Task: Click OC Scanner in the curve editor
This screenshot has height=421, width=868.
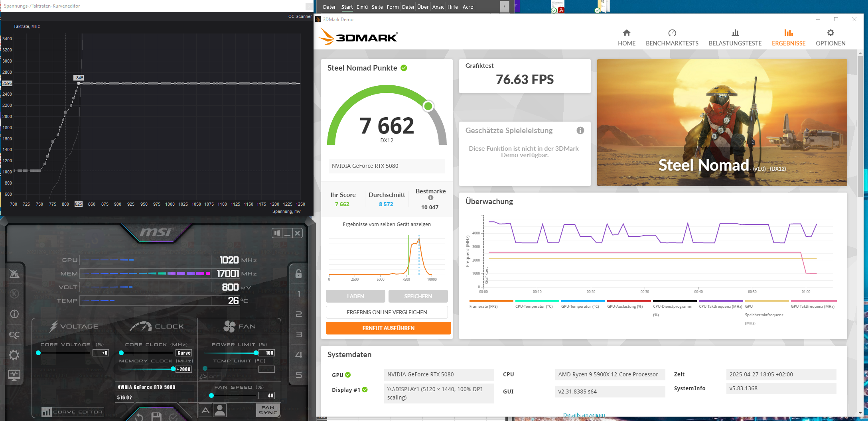Action: [300, 16]
